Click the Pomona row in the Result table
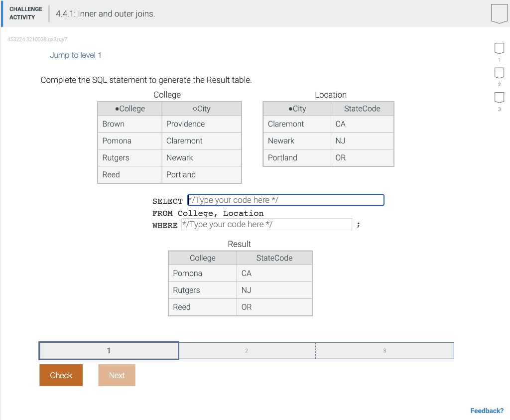 (x=202, y=273)
